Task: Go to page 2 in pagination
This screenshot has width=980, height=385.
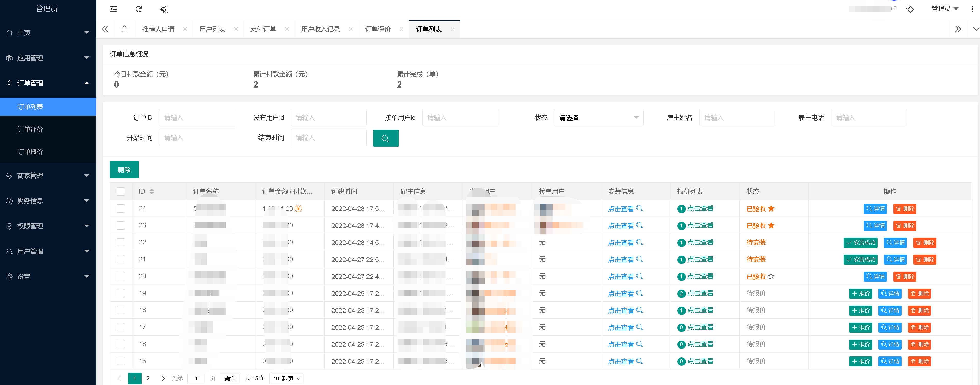Action: [x=148, y=378]
